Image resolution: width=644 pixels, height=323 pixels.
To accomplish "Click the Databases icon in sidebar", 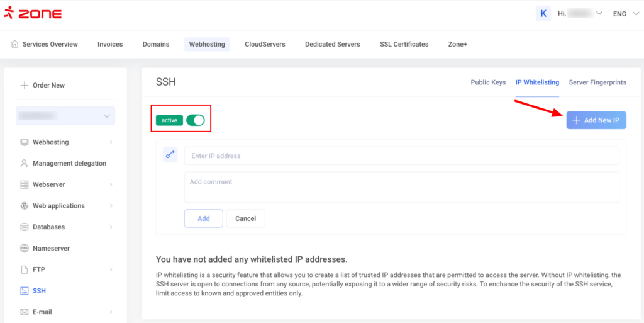I will coord(25,227).
